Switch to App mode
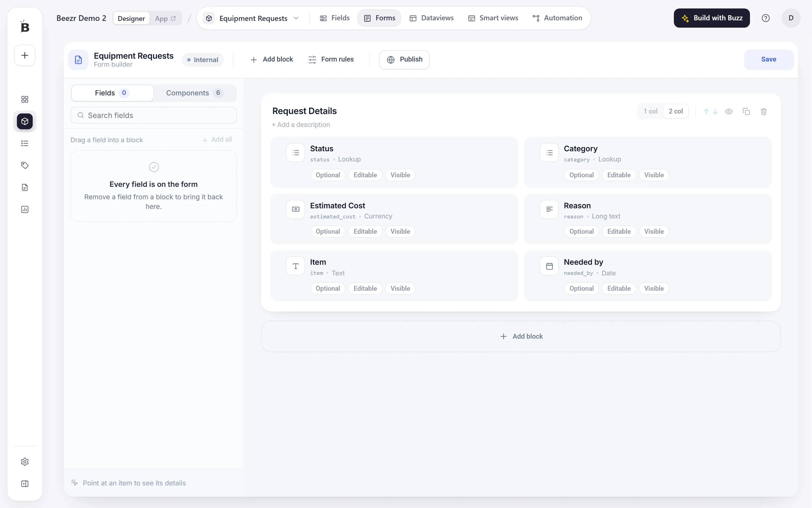Viewport: 812px width, 508px height. (x=165, y=18)
